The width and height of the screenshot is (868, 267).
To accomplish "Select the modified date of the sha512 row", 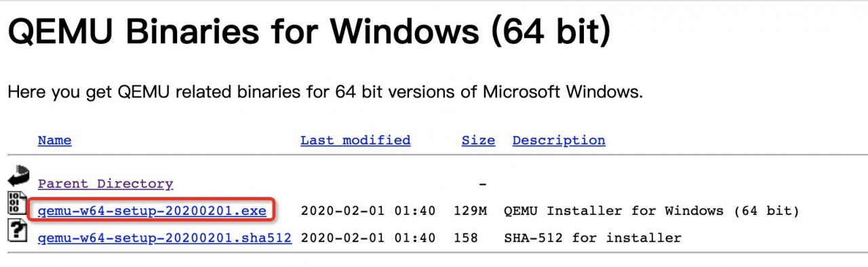I will [368, 238].
